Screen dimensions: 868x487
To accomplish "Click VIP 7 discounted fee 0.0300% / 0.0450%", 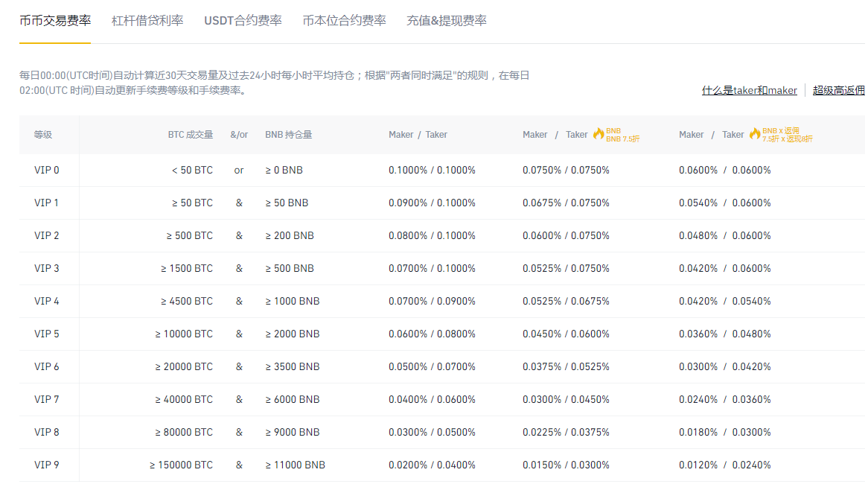I will 566,399.
